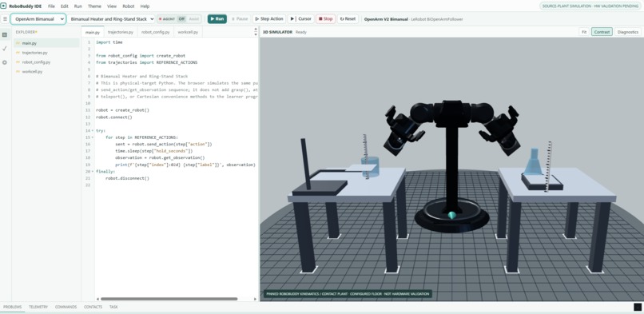Image resolution: width=644 pixels, height=314 pixels.
Task: Open the Bimanual Heater and Ring-Stand Stack dropdown
Action: point(111,19)
